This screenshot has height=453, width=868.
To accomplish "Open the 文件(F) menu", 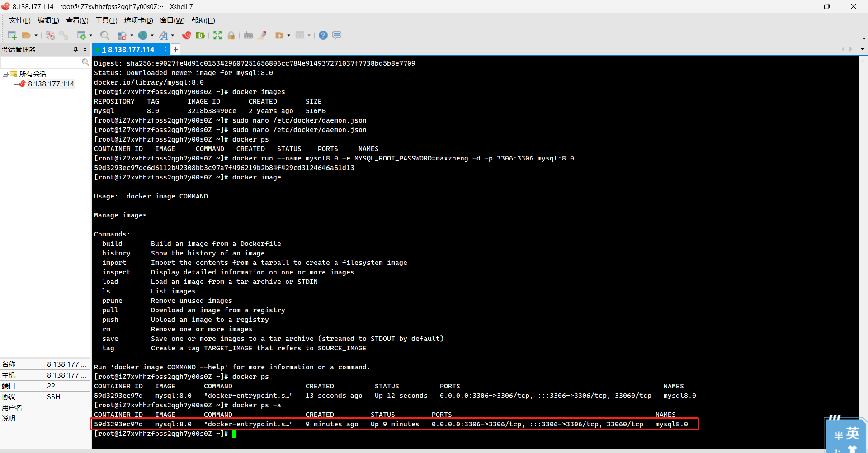I will tap(20, 20).
